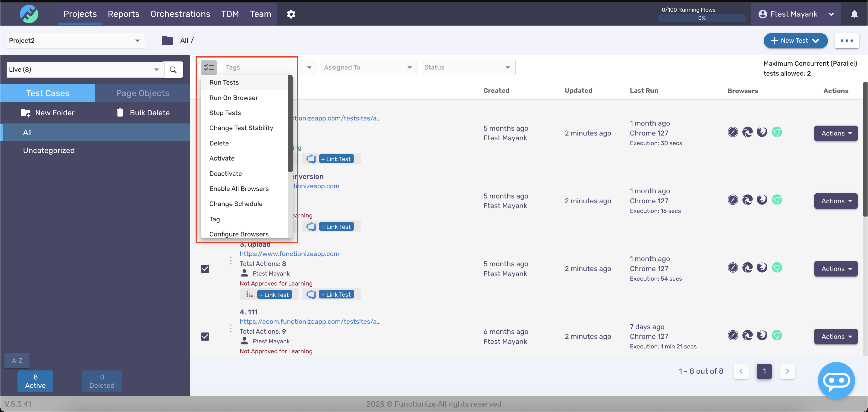The width and height of the screenshot is (868, 412).
Task: Expand the New Test dropdown button
Action: point(795,40)
